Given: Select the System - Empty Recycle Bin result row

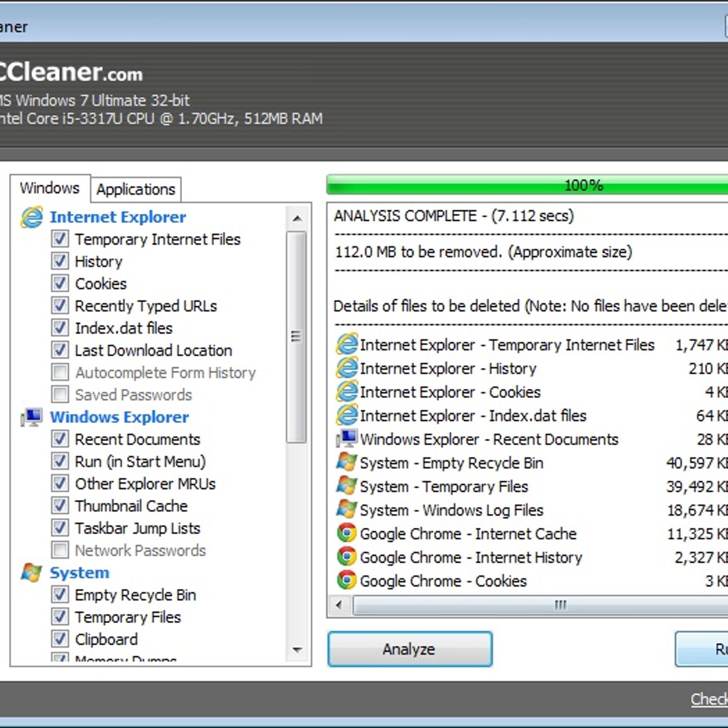Looking at the screenshot, I should click(531, 463).
